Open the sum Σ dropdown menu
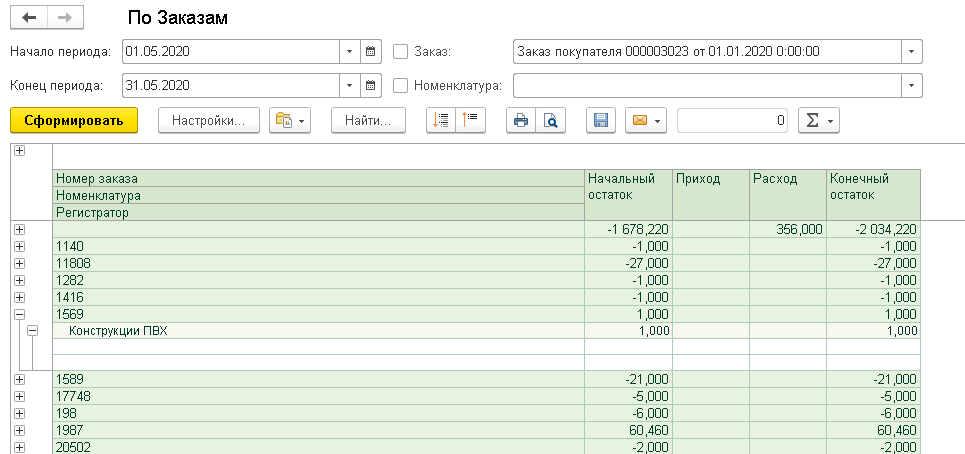965x454 pixels. 818,121
